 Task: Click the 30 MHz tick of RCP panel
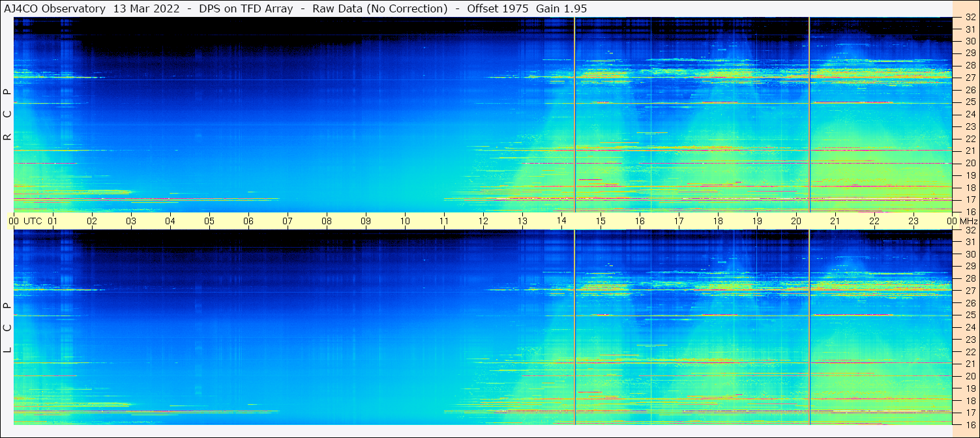[x=970, y=41]
